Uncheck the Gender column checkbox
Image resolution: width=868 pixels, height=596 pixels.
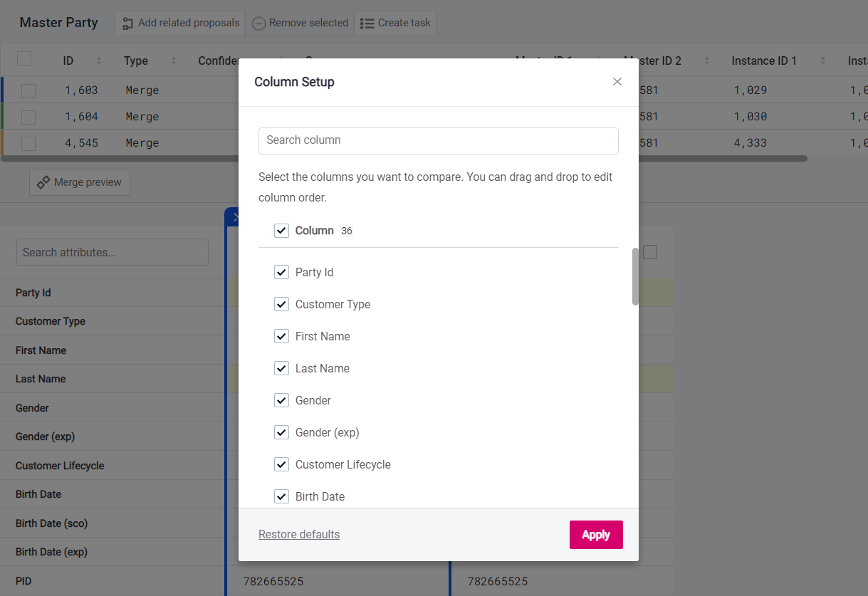pyautogui.click(x=281, y=400)
